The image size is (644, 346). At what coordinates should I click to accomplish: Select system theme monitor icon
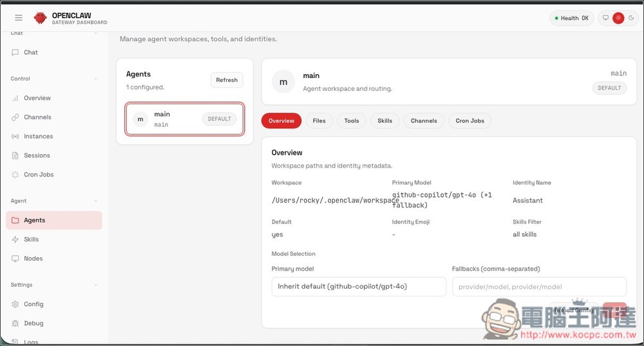click(605, 17)
